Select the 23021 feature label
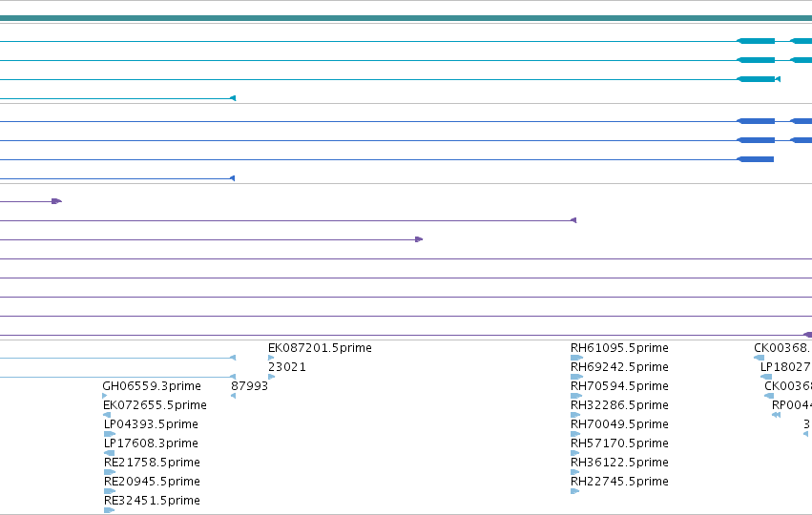 (x=287, y=367)
